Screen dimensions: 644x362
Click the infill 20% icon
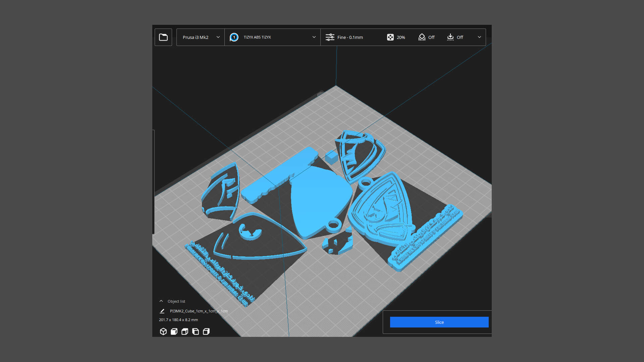point(390,37)
